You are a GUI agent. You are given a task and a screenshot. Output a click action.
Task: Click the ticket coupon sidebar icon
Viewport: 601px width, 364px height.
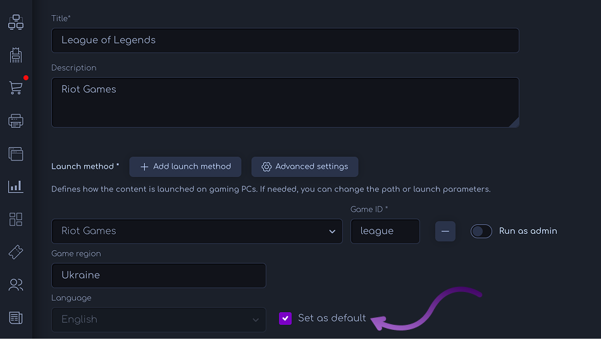(x=16, y=252)
